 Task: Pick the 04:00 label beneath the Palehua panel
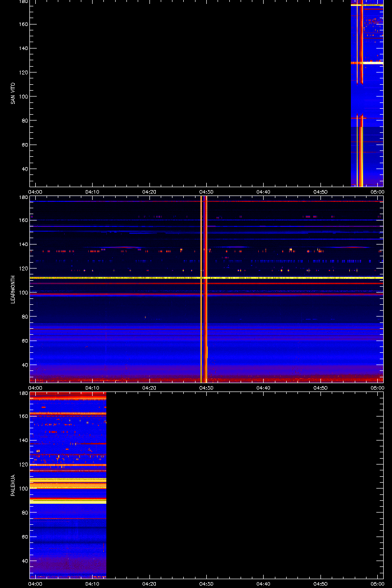(x=36, y=584)
